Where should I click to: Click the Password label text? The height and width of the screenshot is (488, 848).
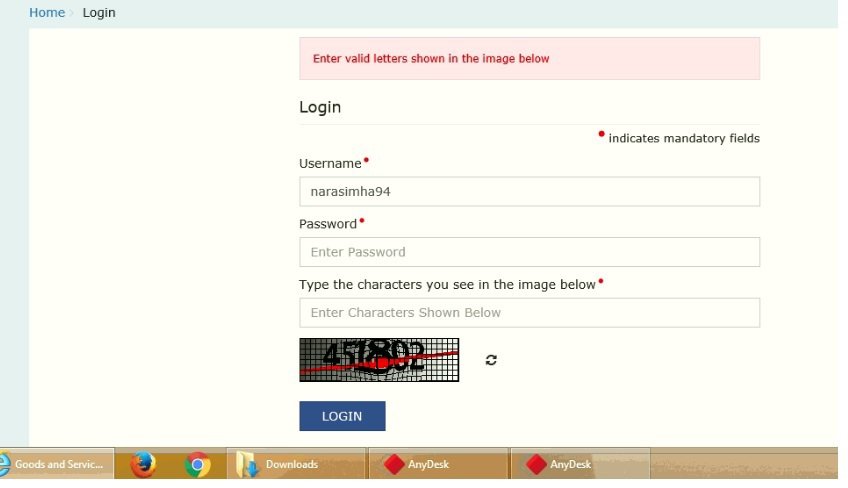click(327, 224)
